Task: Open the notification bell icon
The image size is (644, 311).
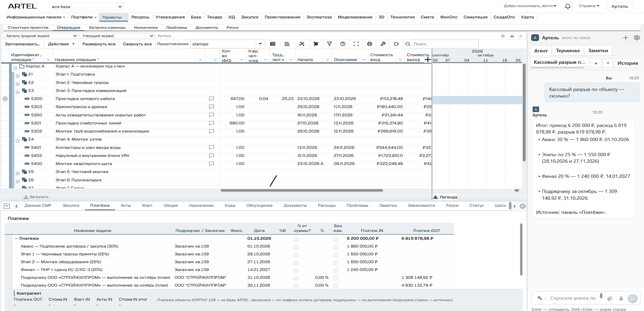Action: (568, 6)
